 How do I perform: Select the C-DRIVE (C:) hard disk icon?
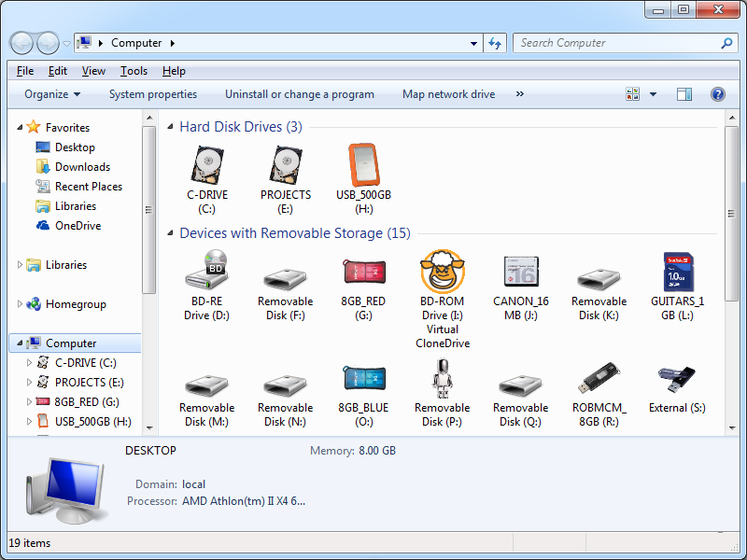pos(207,164)
